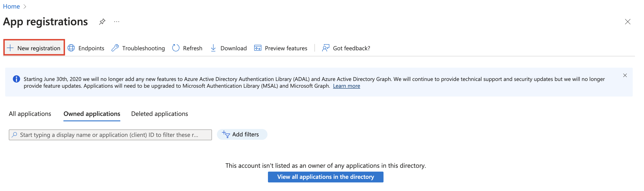Click the Add filters funnel icon
Viewport: 644px width, 191px height.
pyautogui.click(x=226, y=134)
